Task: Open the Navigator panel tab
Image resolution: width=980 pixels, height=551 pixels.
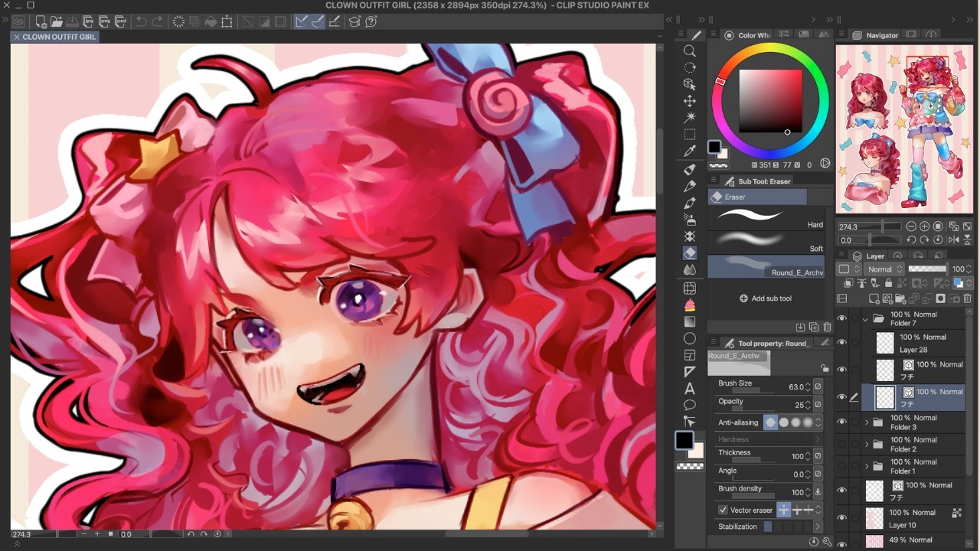Action: coord(876,35)
